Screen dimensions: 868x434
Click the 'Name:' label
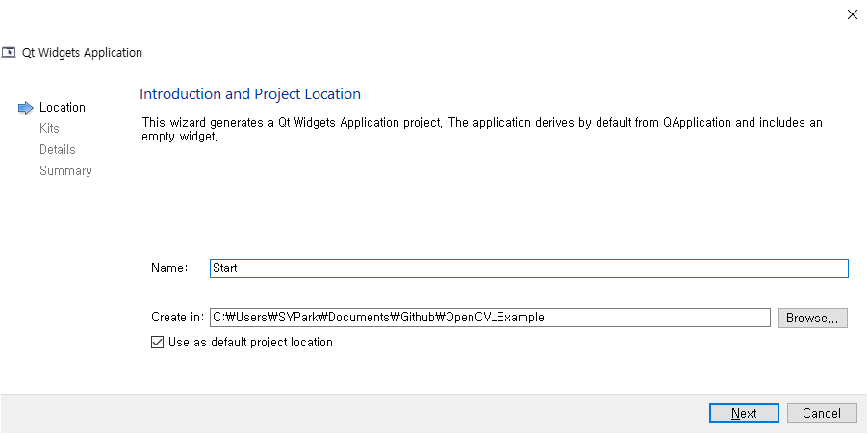[x=170, y=268]
